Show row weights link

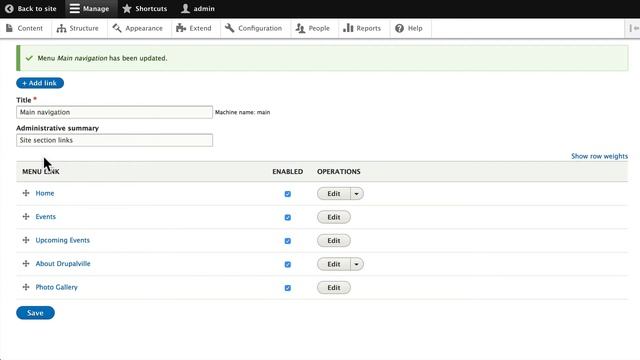599,156
